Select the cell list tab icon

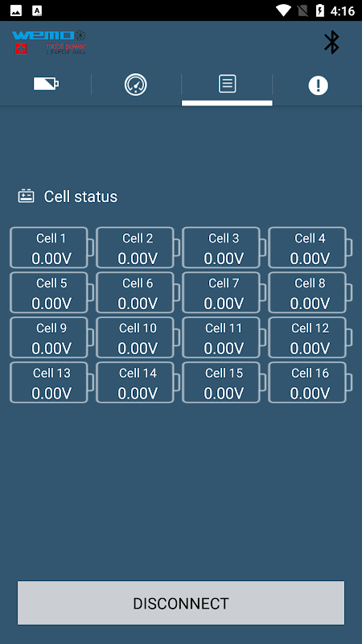(x=227, y=84)
